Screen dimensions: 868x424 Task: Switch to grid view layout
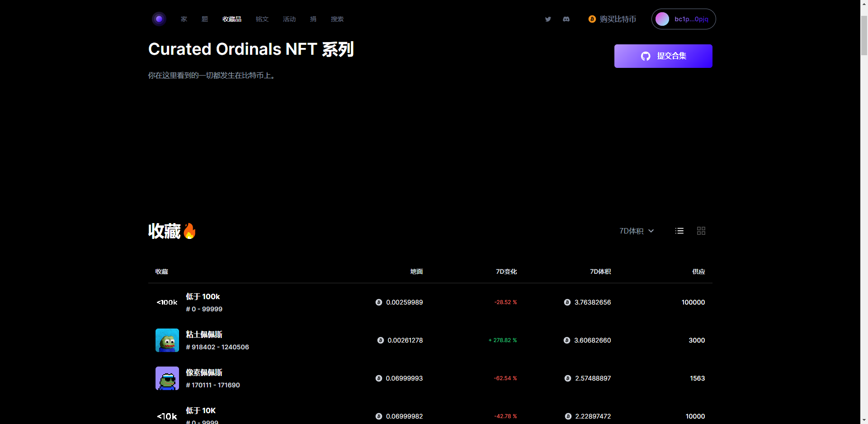701,231
